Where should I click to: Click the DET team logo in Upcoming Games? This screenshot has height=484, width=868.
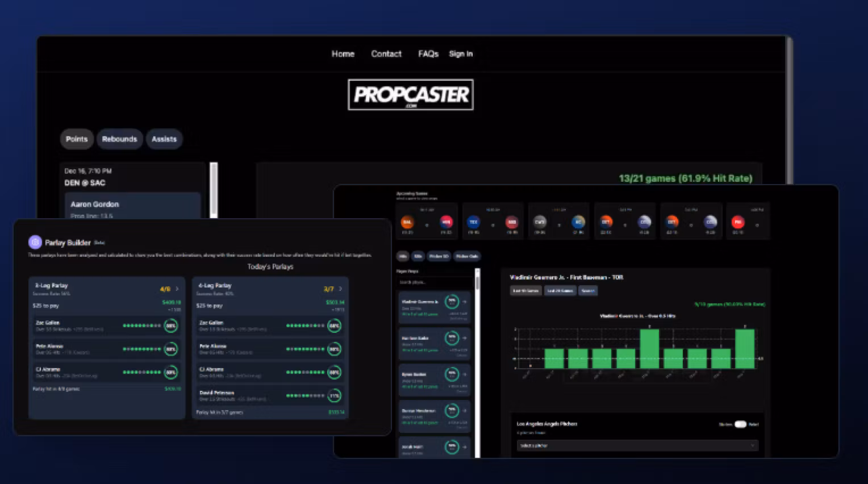point(605,222)
